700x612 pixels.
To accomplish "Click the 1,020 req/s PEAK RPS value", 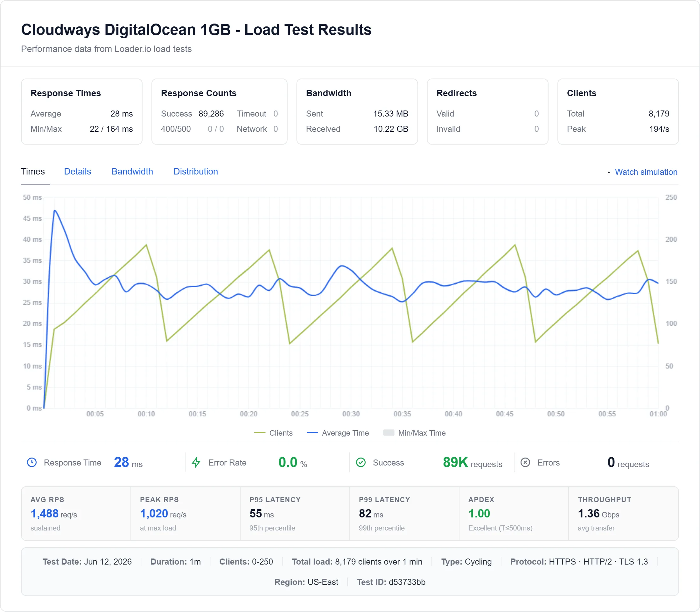I will click(x=163, y=513).
